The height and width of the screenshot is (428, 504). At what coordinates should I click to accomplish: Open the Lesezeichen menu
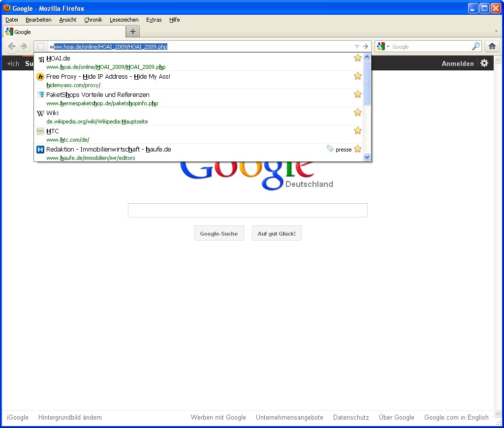[x=124, y=20]
